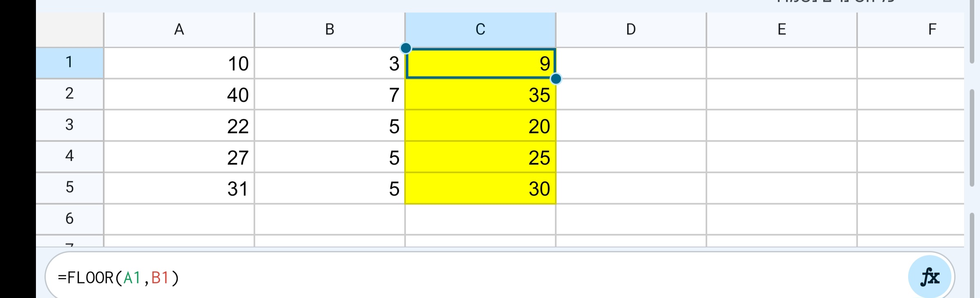980x298 pixels.
Task: Select row header 5
Action: click(69, 188)
